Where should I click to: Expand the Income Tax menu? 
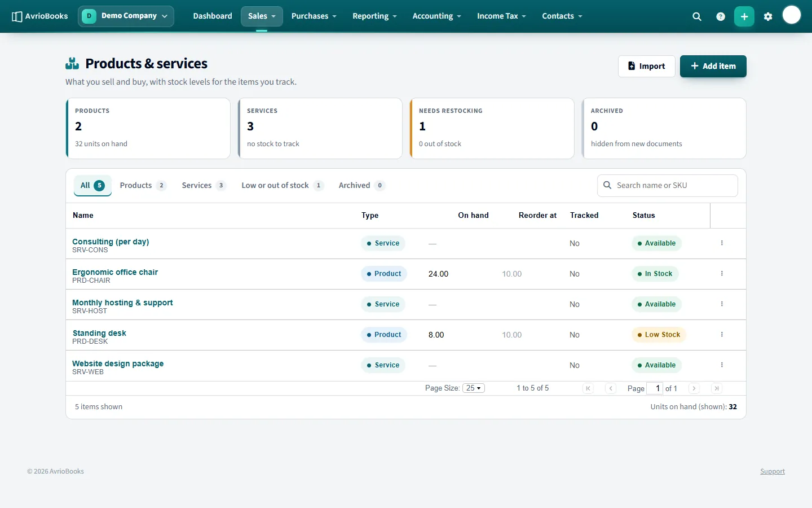click(x=501, y=16)
